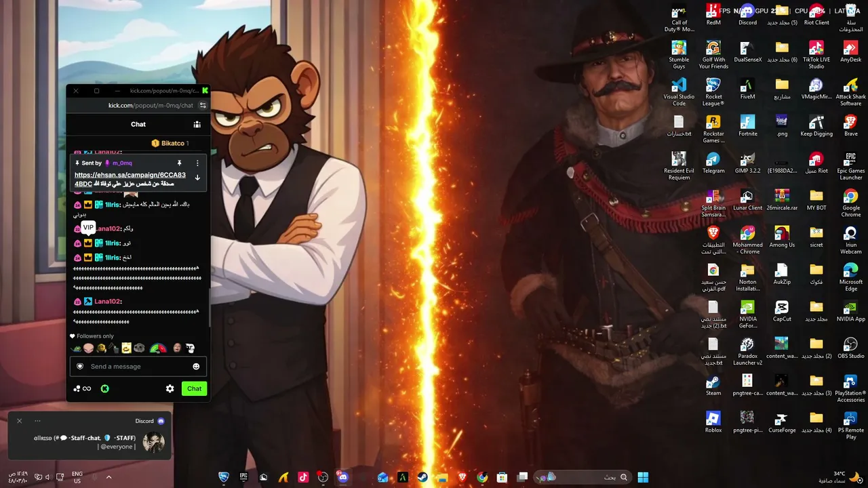Viewport: 868px width, 488px height.
Task: Select the TikTok LIVE Studio desktop icon
Action: click(x=816, y=55)
